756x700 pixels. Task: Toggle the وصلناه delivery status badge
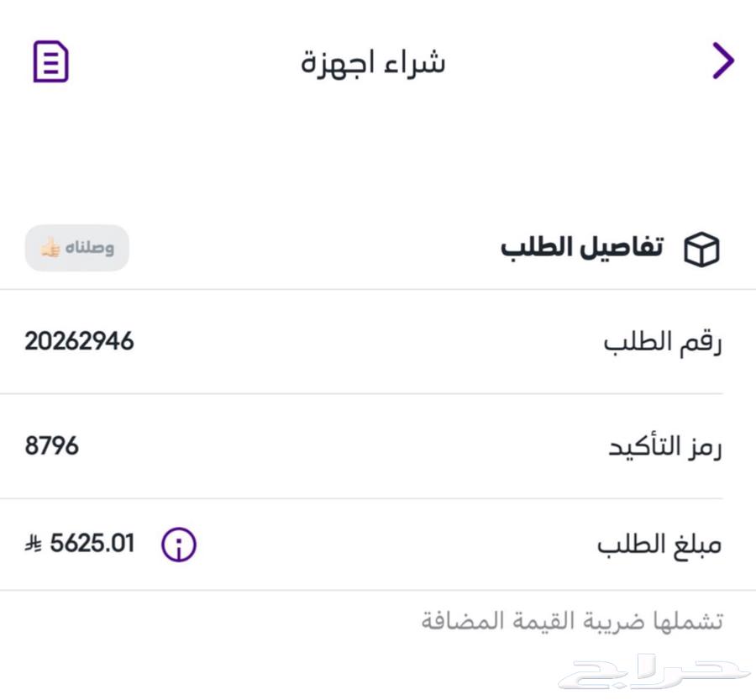(76, 247)
